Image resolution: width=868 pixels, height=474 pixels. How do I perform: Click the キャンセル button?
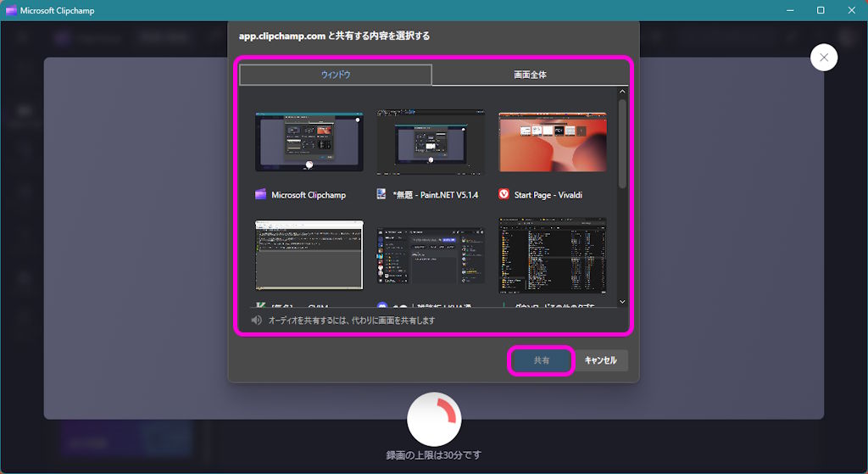coord(601,360)
